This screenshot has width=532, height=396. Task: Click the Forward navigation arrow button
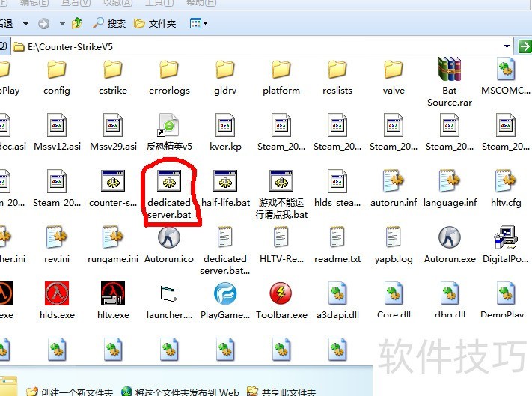click(x=43, y=23)
